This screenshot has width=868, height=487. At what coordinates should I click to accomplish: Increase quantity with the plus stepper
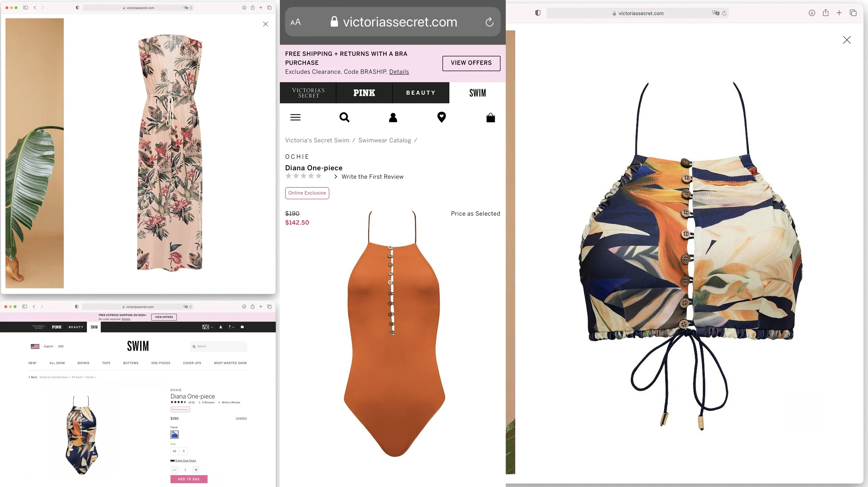[x=196, y=470]
